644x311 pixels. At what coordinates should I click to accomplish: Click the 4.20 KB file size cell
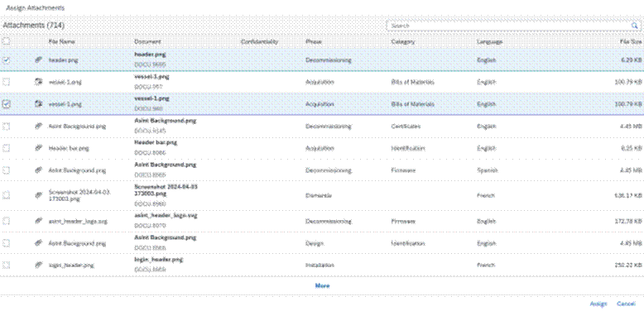pos(632,60)
